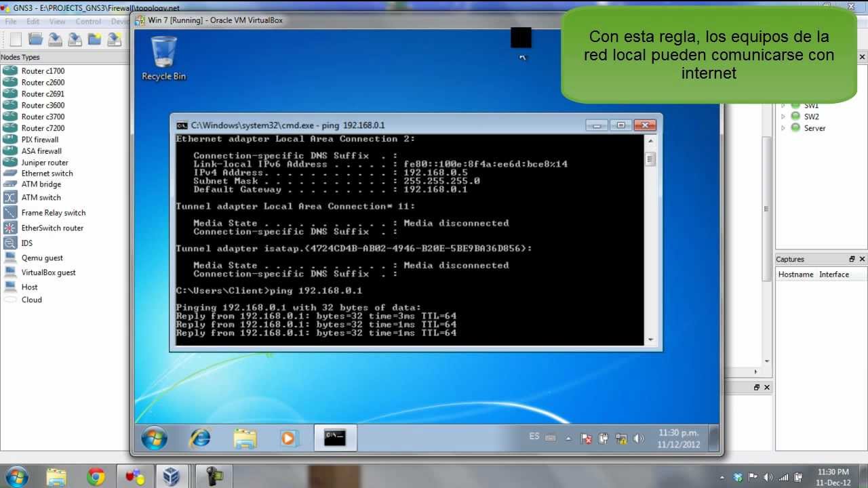Show hidden icons in host system tray
Viewport: 868px width, 488px height.
click(722, 477)
